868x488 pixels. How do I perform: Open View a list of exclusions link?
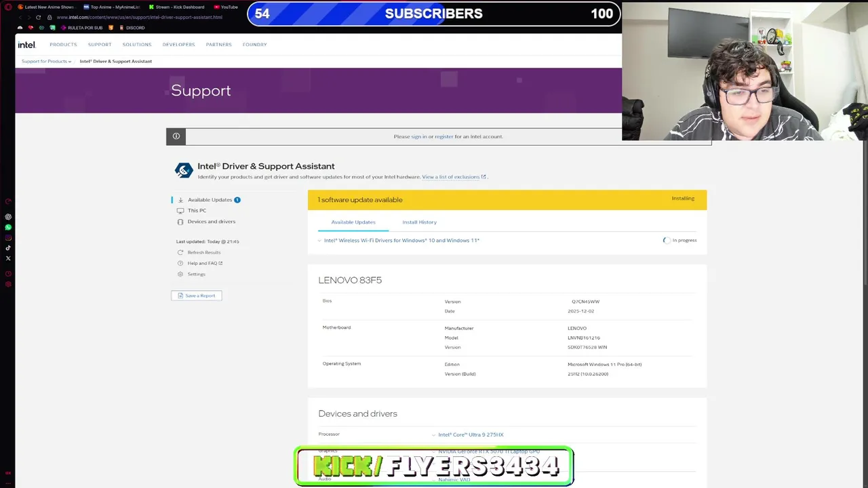[x=451, y=177]
